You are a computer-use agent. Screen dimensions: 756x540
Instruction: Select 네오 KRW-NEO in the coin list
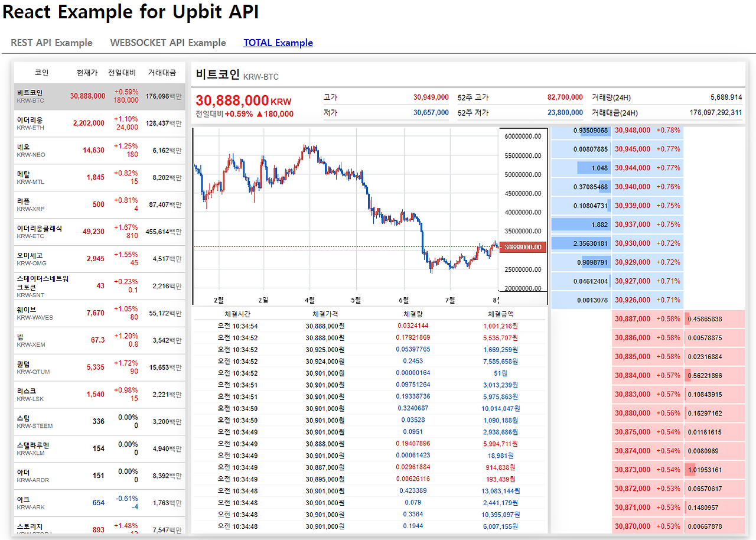pyautogui.click(x=99, y=151)
